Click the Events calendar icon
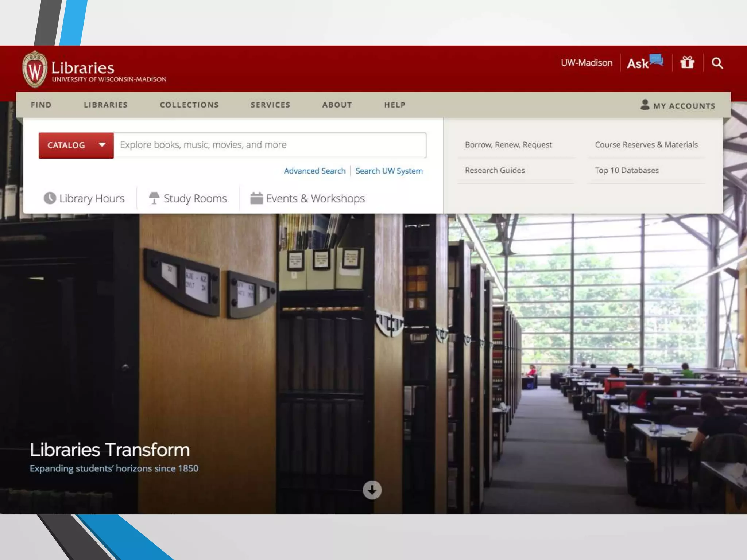The height and width of the screenshot is (560, 747). point(256,198)
